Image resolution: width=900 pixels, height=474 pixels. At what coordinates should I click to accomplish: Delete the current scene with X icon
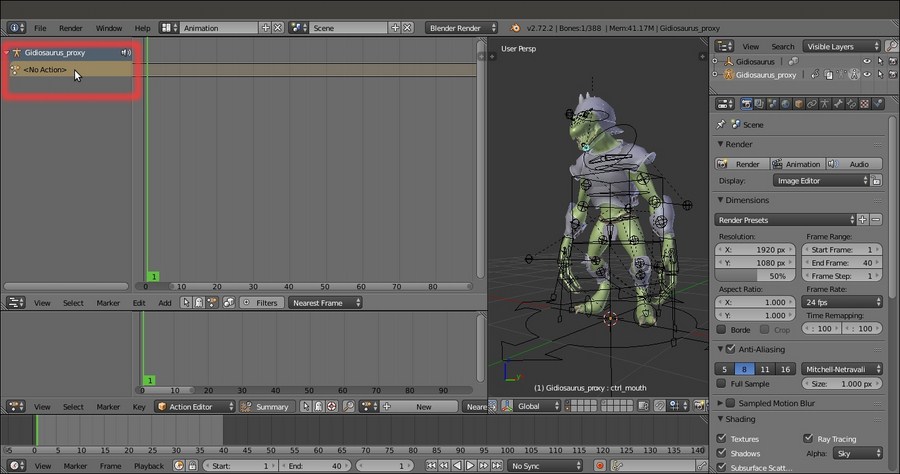[408, 28]
